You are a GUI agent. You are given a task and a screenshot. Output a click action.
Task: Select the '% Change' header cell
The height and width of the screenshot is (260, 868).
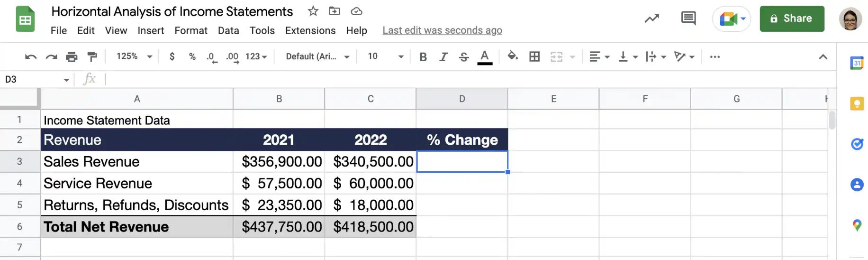[462, 139]
